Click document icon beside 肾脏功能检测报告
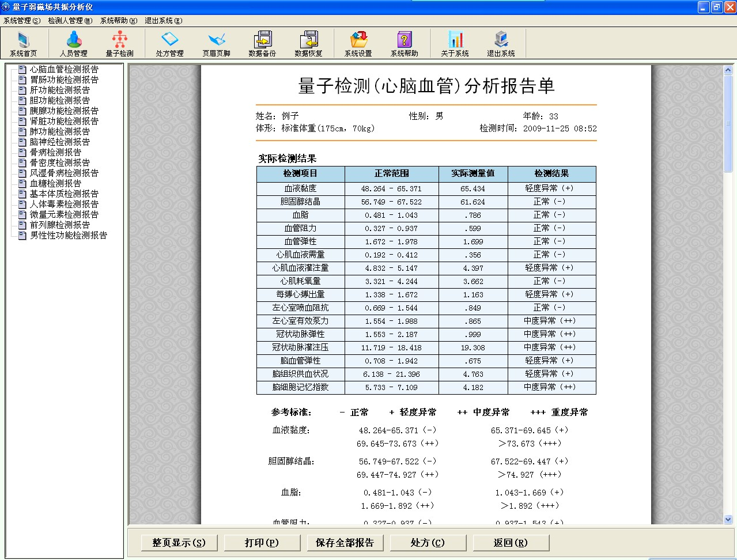The width and height of the screenshot is (737, 560). [22, 121]
